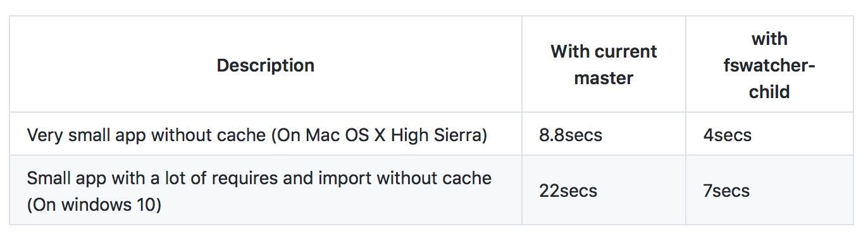Select the Small app with requires description cell
The height and width of the screenshot is (238, 868).
pos(266,191)
